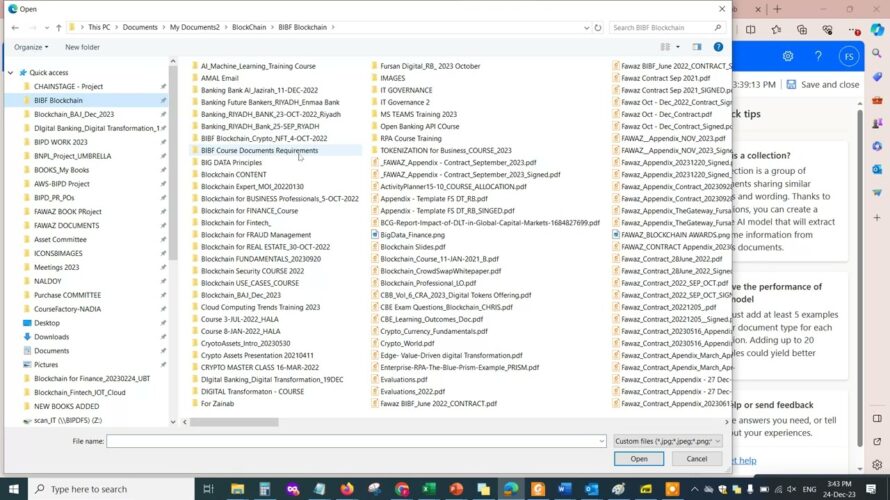
Task: Collapse the Quick access tree node
Action: 11,73
